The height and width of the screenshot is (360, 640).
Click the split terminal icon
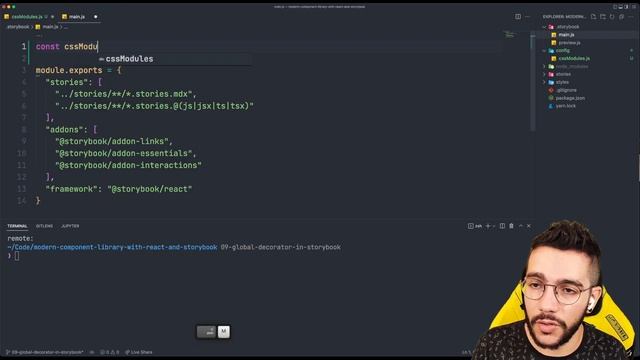point(502,226)
